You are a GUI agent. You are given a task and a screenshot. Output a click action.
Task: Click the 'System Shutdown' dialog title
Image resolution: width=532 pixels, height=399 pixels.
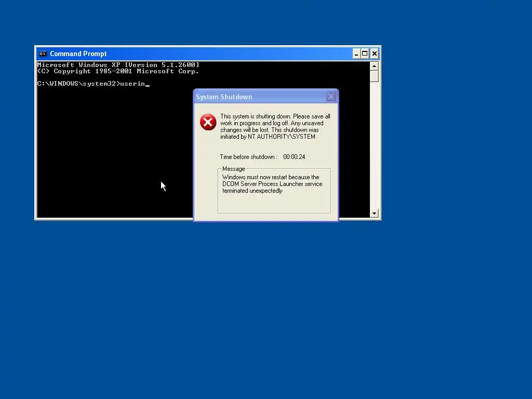click(x=224, y=97)
